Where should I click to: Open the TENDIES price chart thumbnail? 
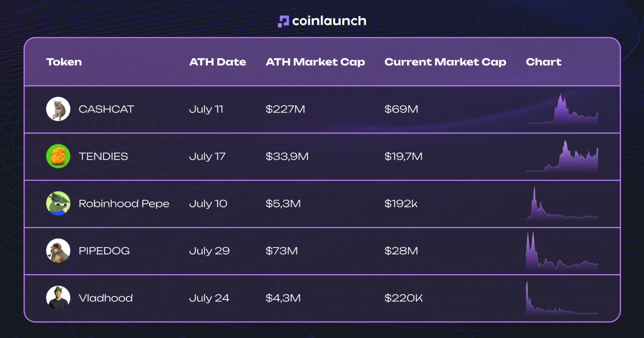coord(562,156)
